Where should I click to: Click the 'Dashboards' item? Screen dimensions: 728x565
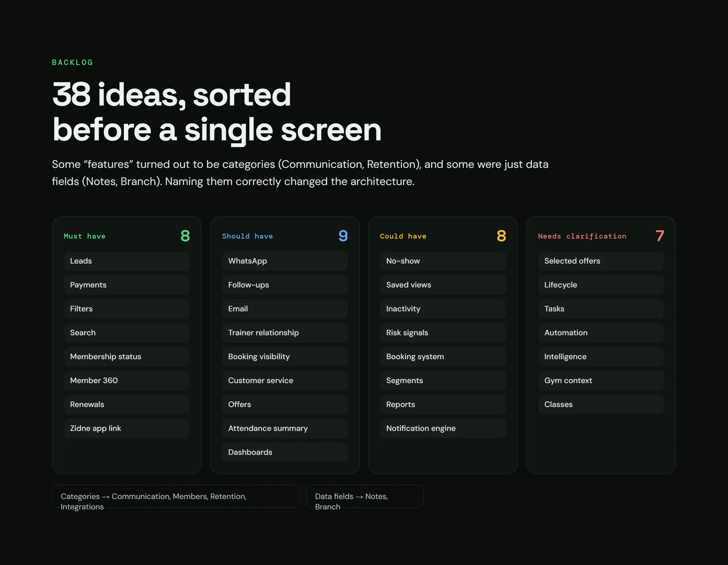coord(285,452)
